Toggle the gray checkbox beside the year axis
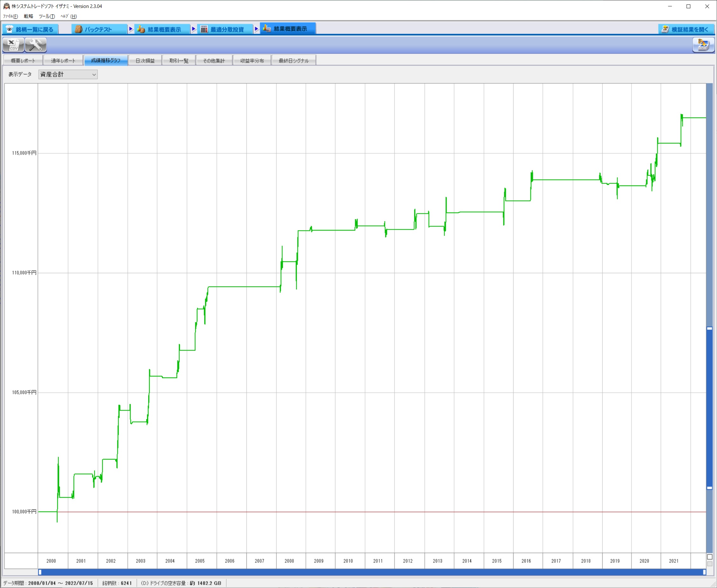This screenshot has width=717, height=588. 710,564
